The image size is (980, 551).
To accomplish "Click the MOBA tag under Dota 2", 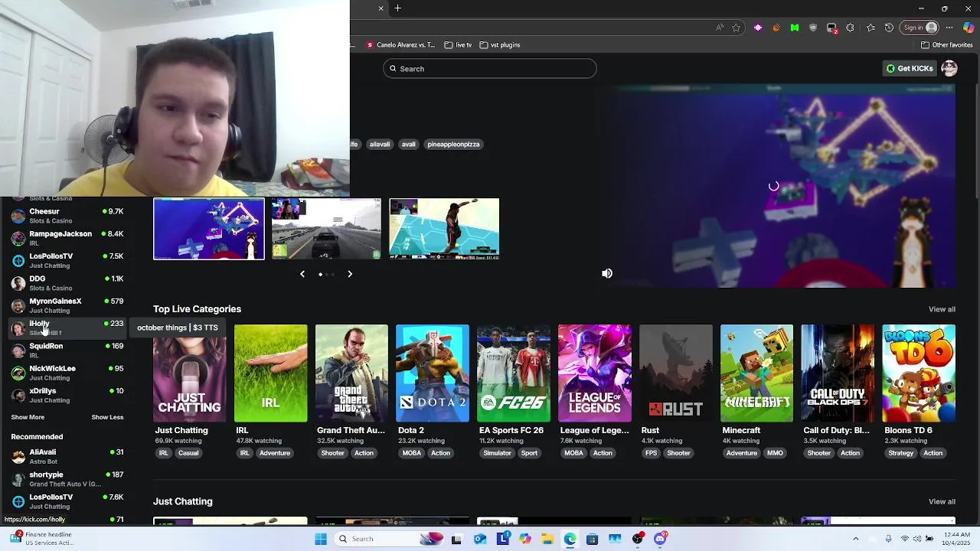I will coord(412,453).
